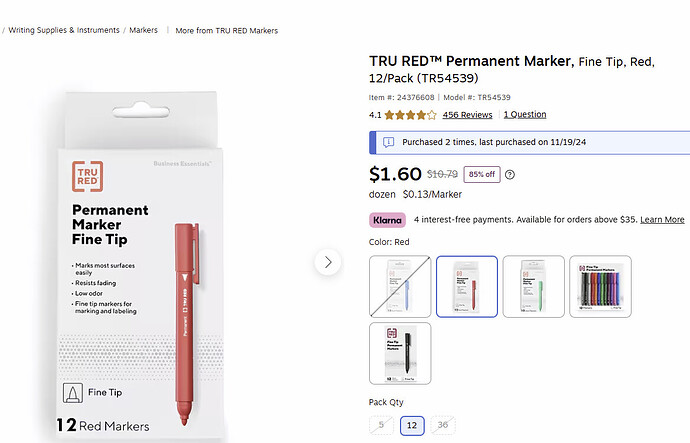
Task: Select the 12 pack quantity option
Action: pos(412,425)
